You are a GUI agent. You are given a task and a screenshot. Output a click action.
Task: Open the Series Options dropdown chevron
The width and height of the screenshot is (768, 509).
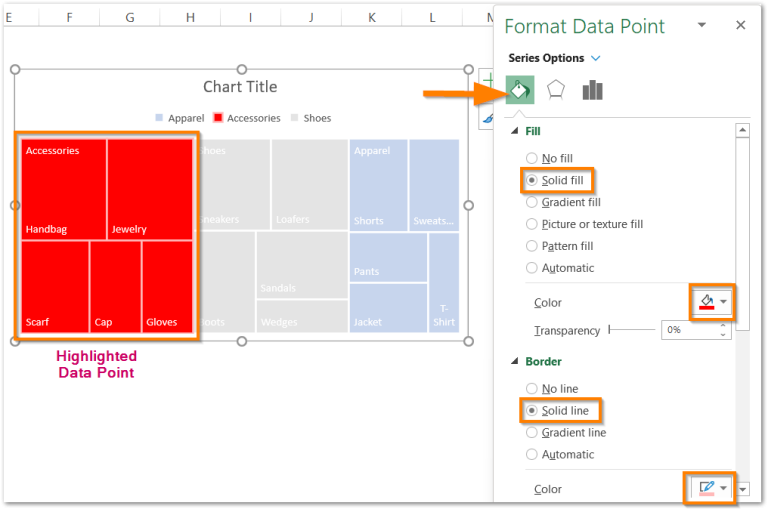(x=596, y=59)
